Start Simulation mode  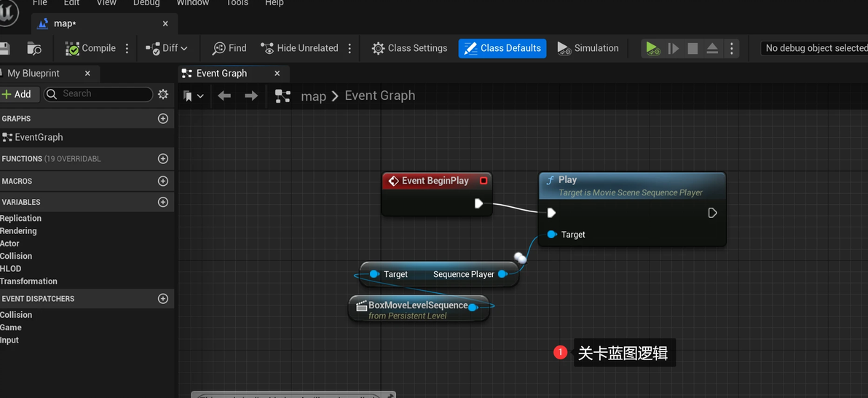coord(588,48)
